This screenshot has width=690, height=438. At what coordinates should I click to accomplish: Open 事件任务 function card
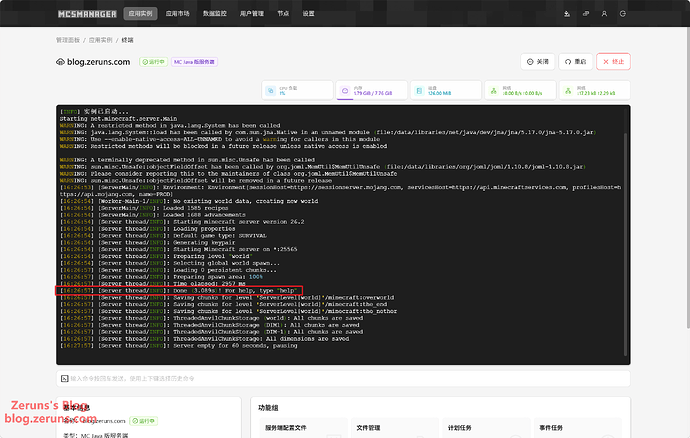pos(578,428)
